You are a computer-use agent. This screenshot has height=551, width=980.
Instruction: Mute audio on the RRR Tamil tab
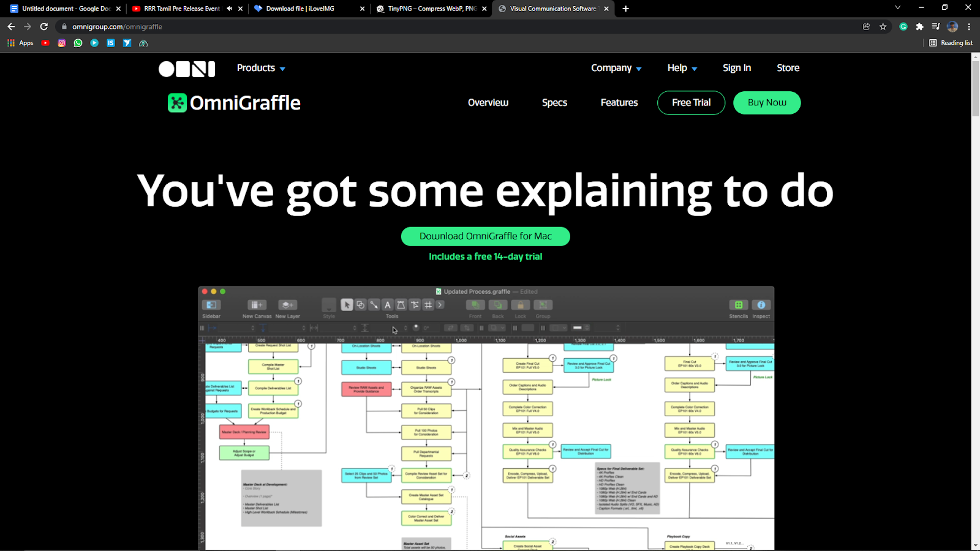pos(229,9)
